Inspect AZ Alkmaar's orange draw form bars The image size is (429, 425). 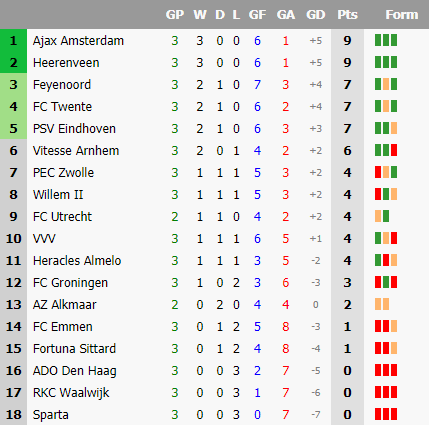click(x=382, y=304)
